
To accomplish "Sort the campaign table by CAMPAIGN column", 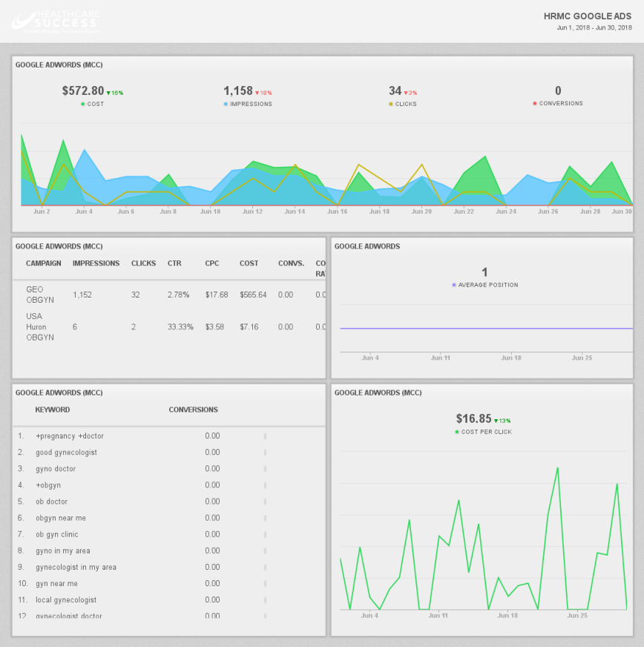I will [x=43, y=263].
